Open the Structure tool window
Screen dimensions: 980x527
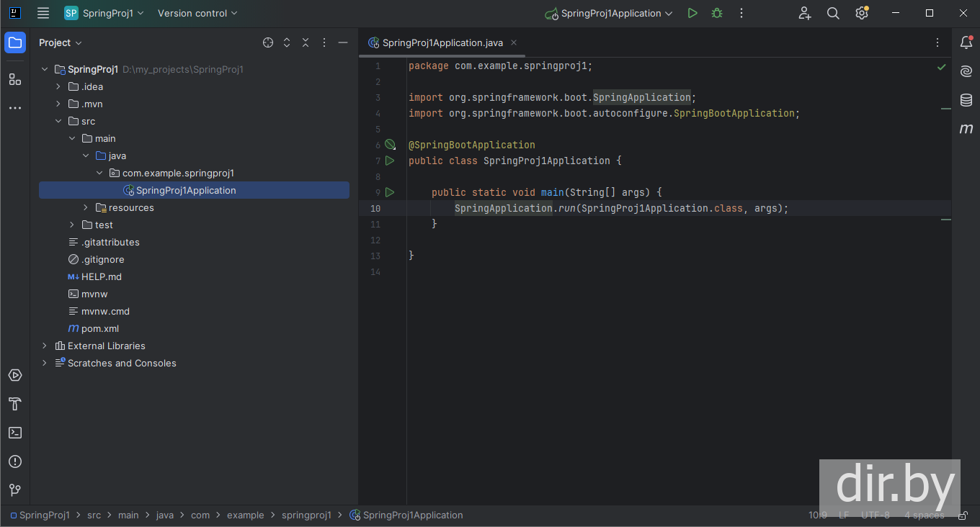pos(15,79)
